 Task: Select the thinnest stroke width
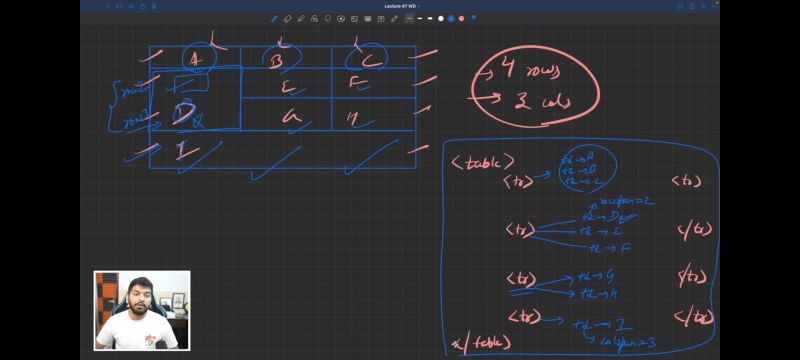pos(410,18)
